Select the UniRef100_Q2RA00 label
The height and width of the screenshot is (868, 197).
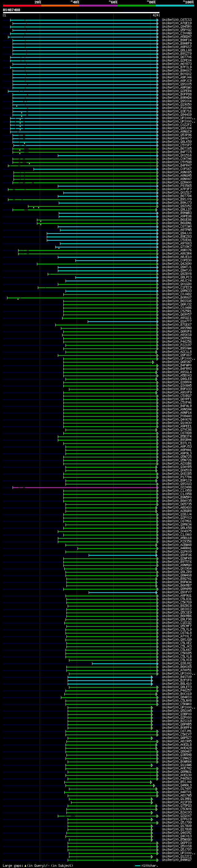pyautogui.click(x=177, y=182)
